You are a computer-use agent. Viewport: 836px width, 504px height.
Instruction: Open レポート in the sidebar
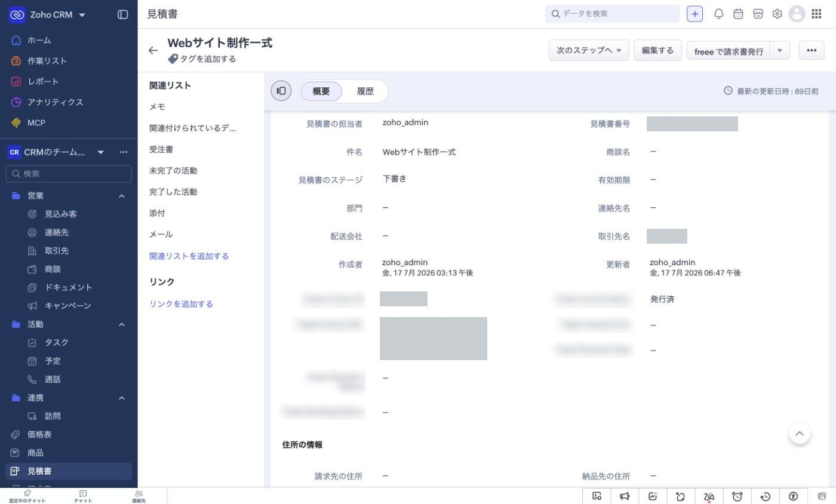click(x=43, y=81)
